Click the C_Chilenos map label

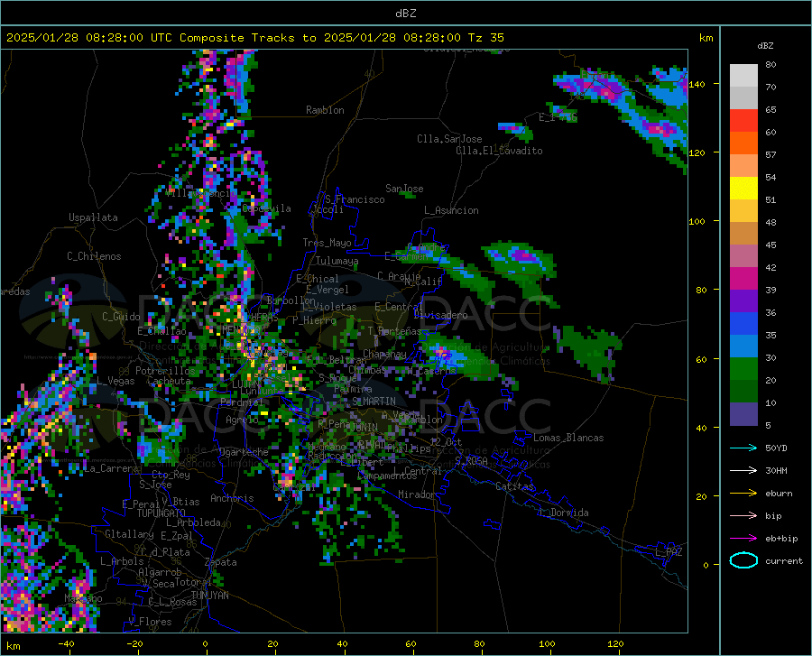[94, 256]
